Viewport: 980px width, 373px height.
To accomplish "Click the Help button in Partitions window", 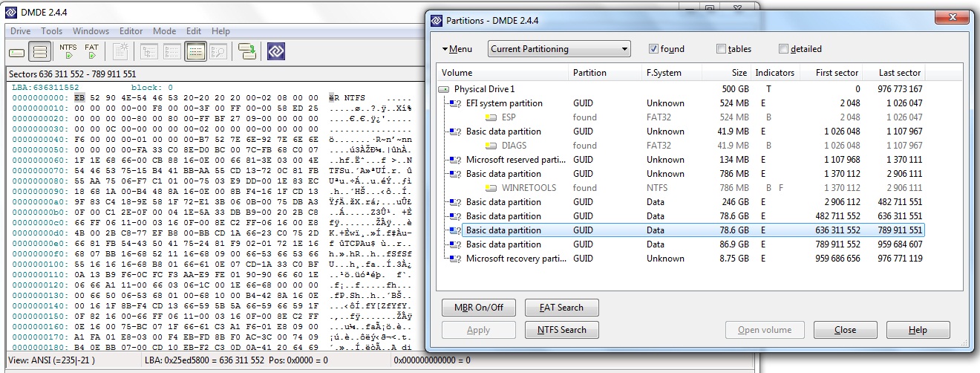I will [x=918, y=330].
